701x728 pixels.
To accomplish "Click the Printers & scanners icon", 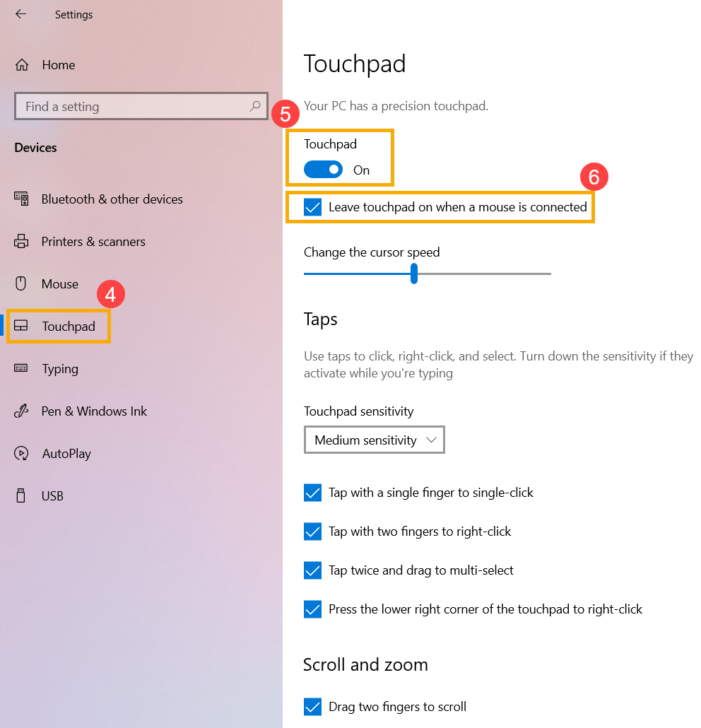I will (21, 242).
